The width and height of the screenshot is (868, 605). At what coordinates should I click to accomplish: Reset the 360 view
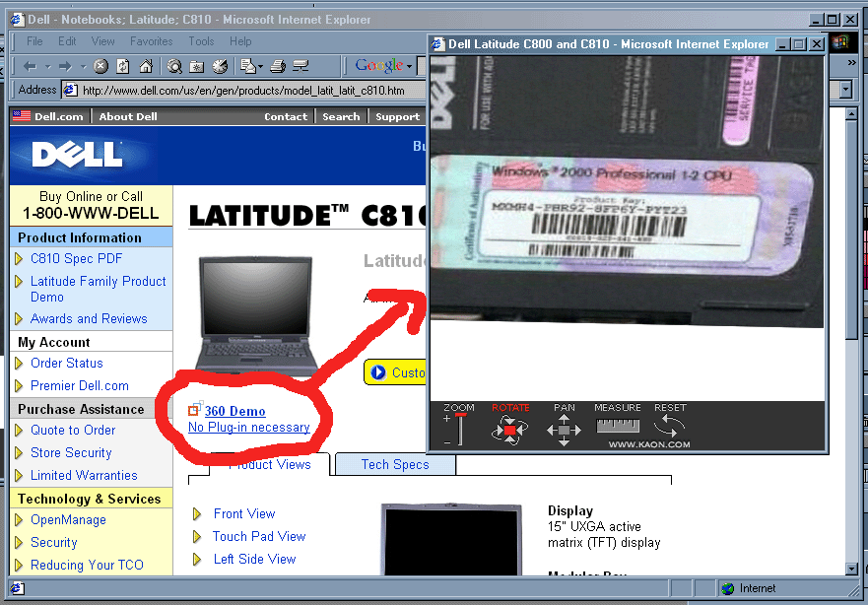click(x=669, y=426)
